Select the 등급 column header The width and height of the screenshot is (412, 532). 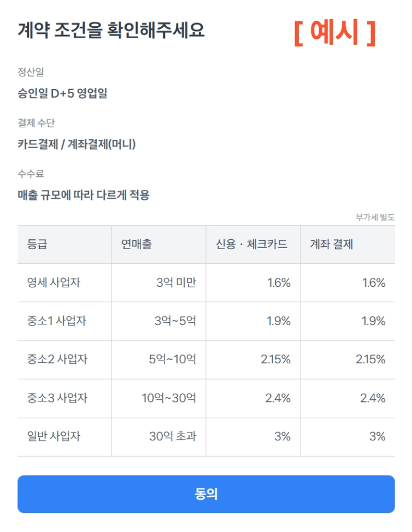point(37,244)
